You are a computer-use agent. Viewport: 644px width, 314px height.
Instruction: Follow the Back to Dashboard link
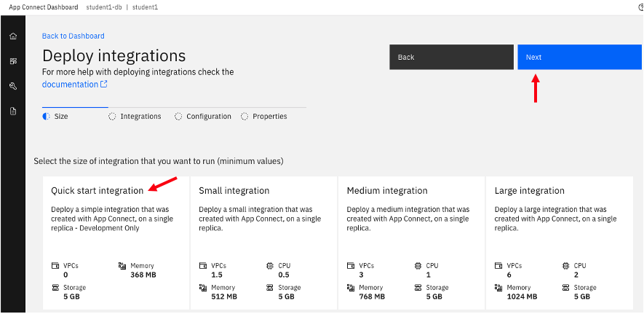point(73,36)
